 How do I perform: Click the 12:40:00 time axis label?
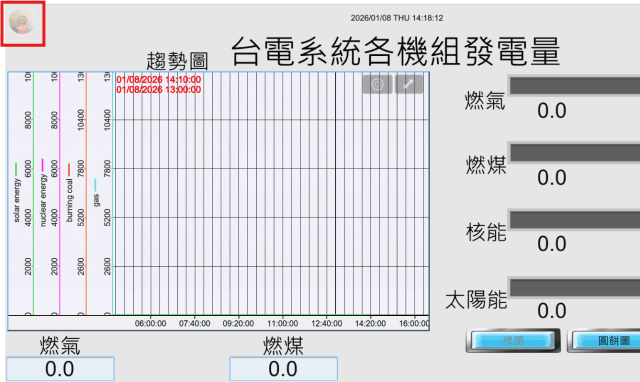coord(327,324)
